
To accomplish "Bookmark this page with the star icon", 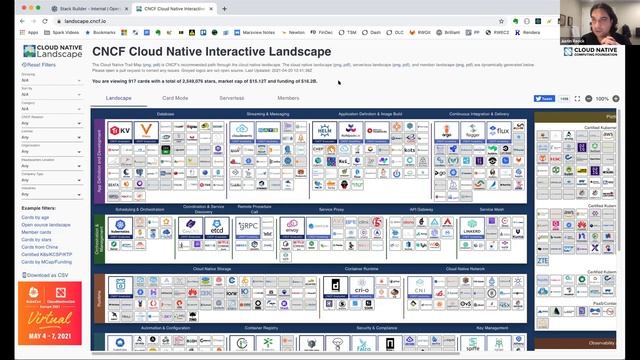I will 501,21.
